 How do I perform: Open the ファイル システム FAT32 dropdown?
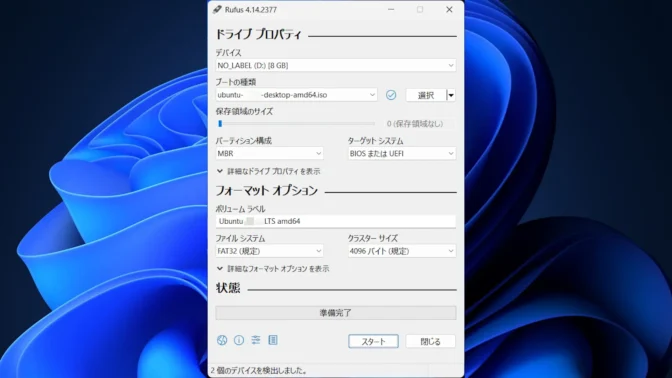(269, 251)
